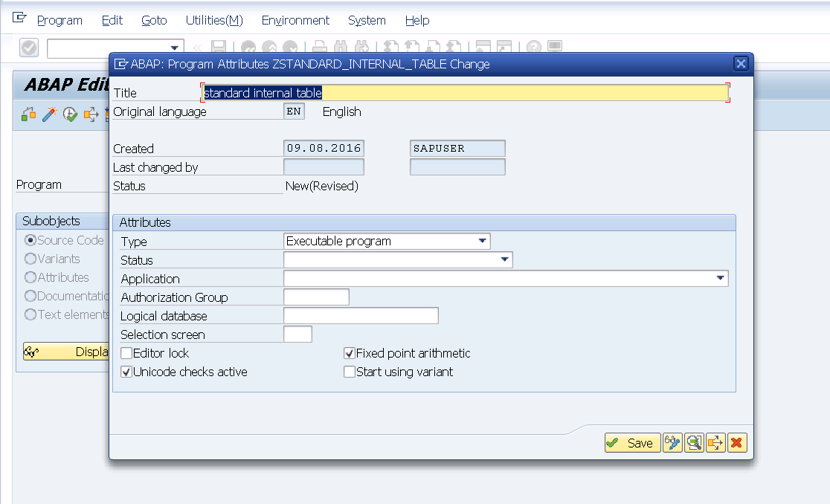Click the display/change glasses-pencil icon
The image size is (830, 504).
tap(672, 442)
